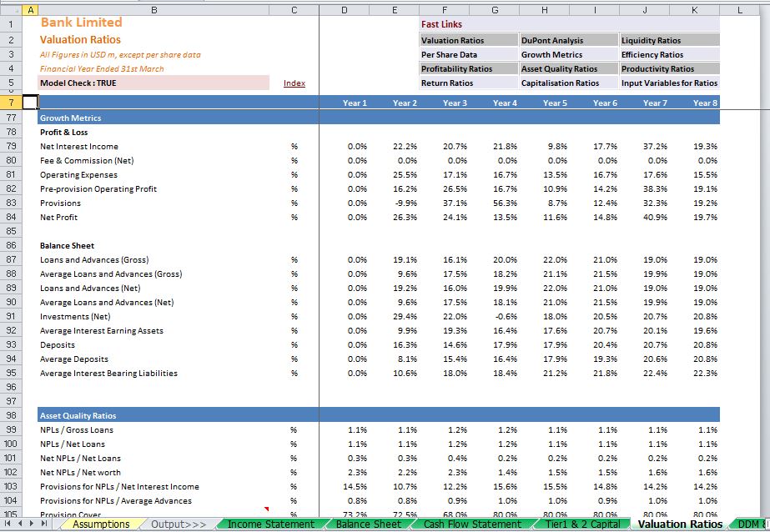
Task: Select column A header
Action: tap(30, 10)
